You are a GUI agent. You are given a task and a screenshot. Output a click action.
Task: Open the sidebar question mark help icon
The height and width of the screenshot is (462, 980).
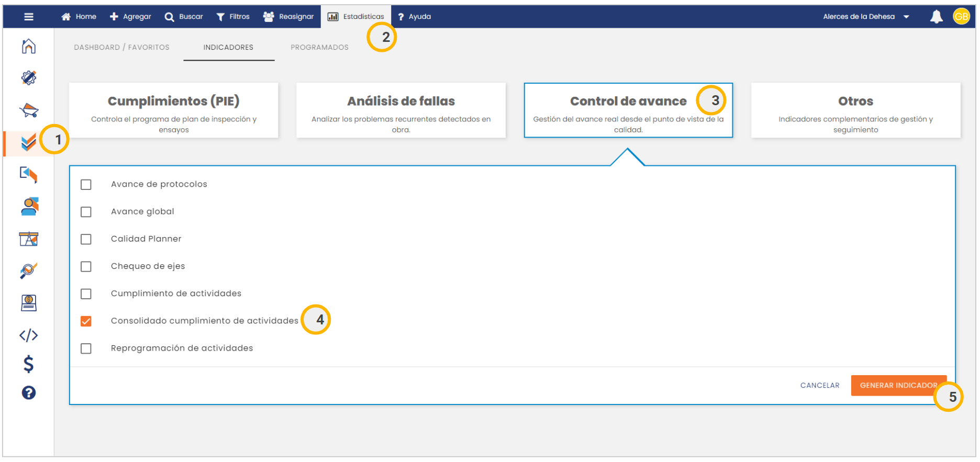[29, 393]
